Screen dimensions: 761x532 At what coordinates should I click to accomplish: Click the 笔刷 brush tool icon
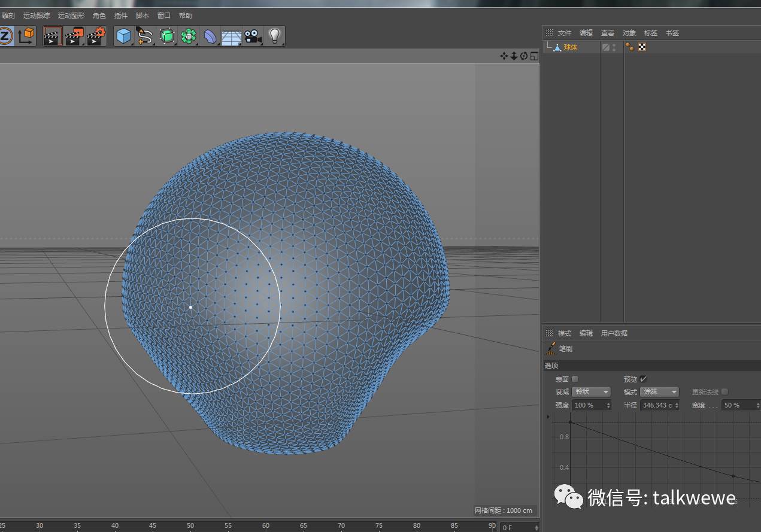551,348
